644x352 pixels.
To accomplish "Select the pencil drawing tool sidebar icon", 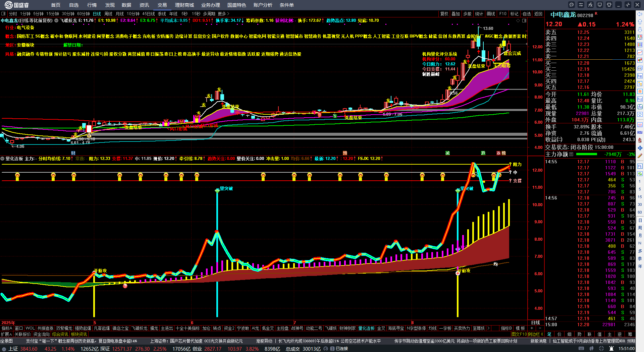I will point(640,156).
